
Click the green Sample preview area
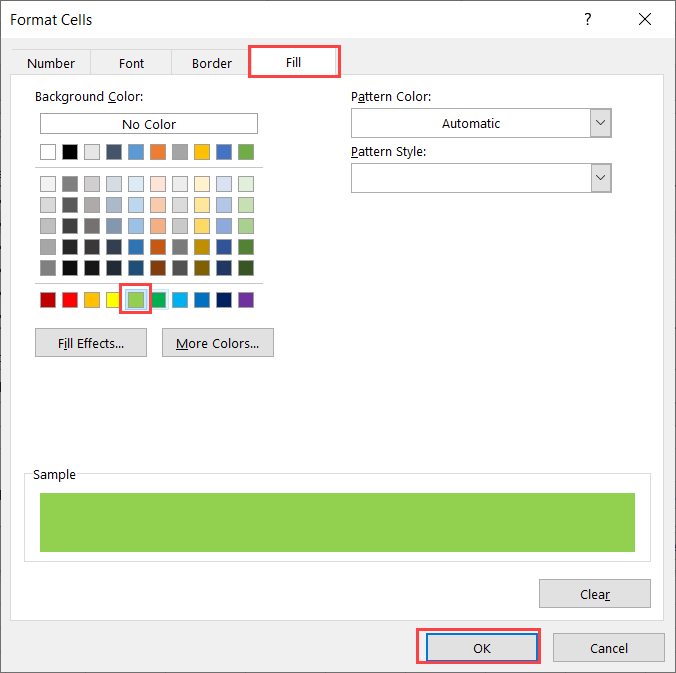pyautogui.click(x=337, y=522)
